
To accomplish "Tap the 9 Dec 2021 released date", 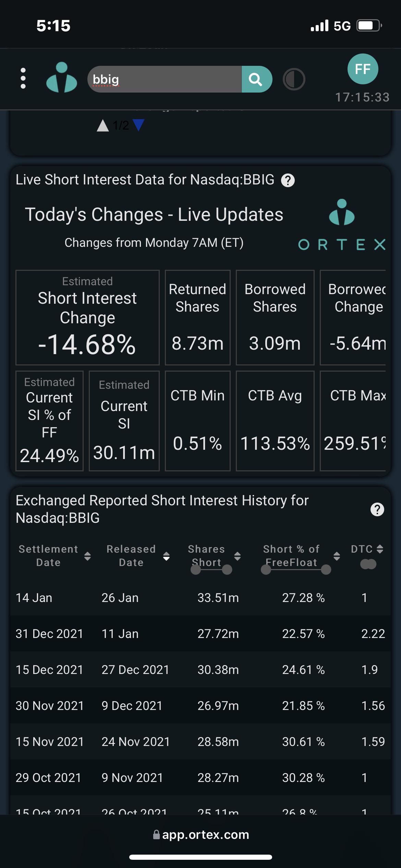I will pyautogui.click(x=132, y=706).
